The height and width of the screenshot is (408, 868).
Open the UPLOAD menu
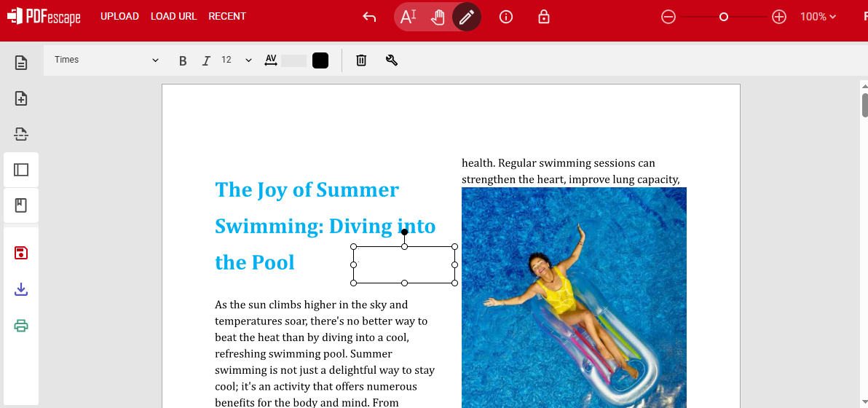[119, 16]
